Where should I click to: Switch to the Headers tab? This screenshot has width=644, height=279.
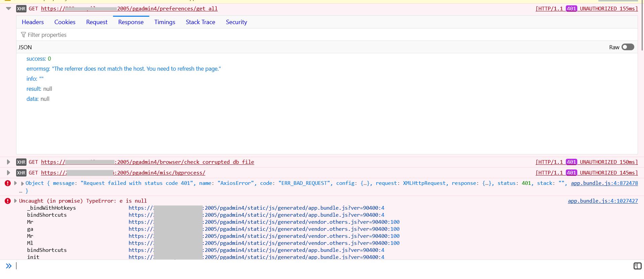[x=33, y=22]
